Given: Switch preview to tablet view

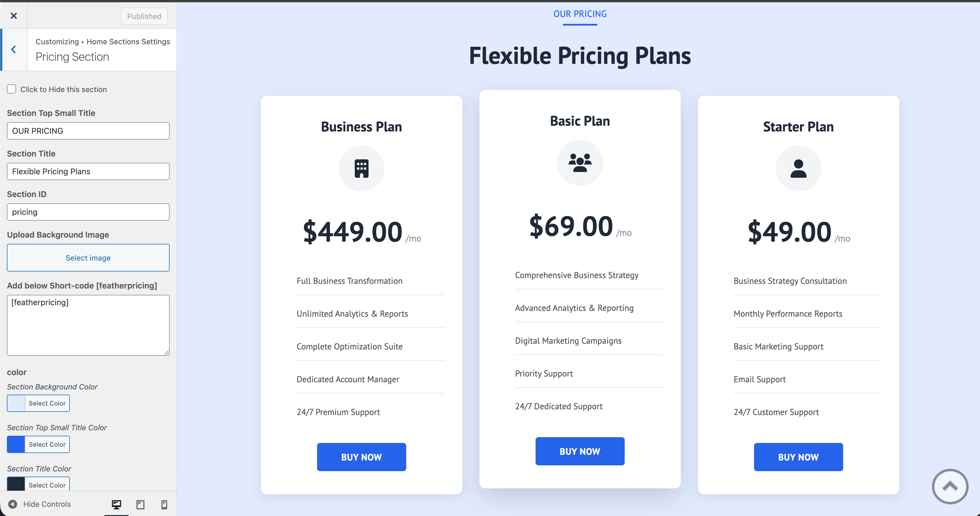Looking at the screenshot, I should (x=140, y=504).
